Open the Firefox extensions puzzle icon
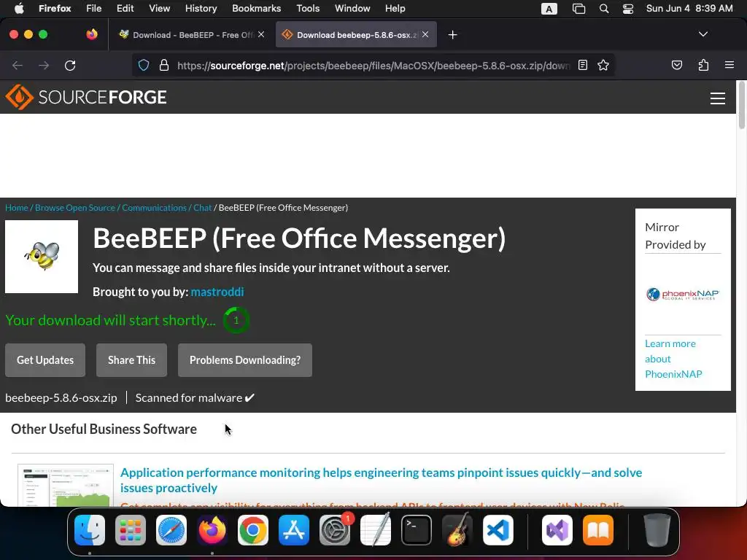Image resolution: width=747 pixels, height=560 pixels. coord(703,65)
